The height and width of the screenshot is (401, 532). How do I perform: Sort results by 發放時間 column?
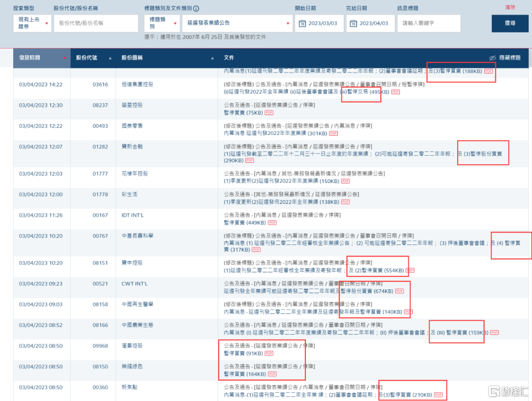42,58
